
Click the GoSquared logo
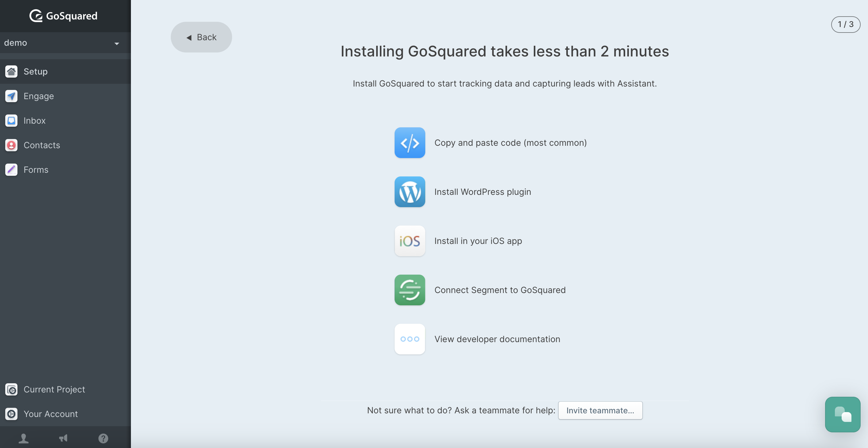tap(63, 16)
